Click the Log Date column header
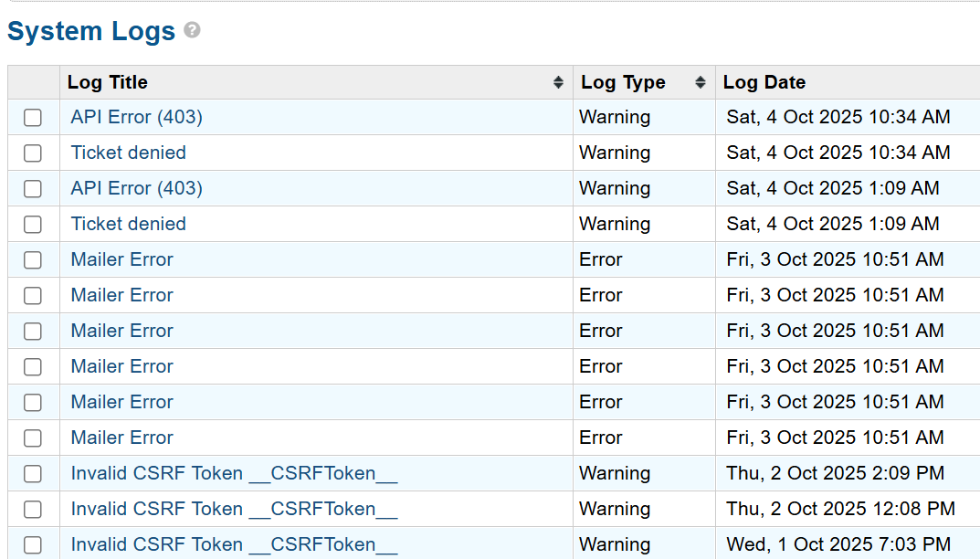The height and width of the screenshot is (559, 980). click(764, 82)
